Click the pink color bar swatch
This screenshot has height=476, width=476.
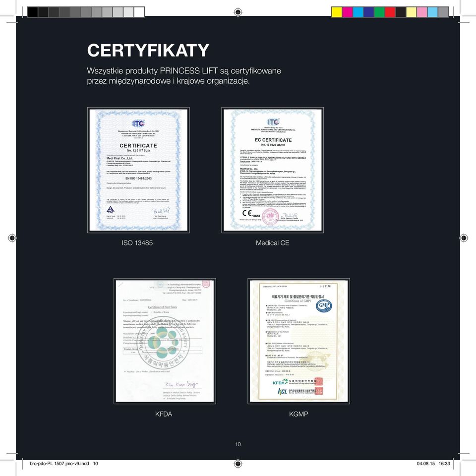coord(422,12)
